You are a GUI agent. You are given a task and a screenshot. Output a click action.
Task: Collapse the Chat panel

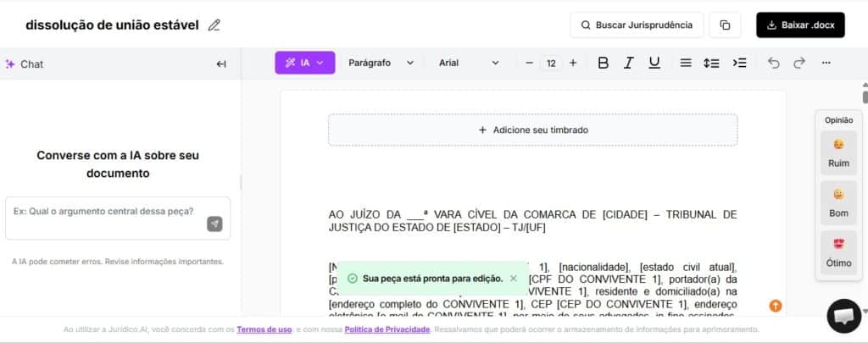pyautogui.click(x=221, y=64)
